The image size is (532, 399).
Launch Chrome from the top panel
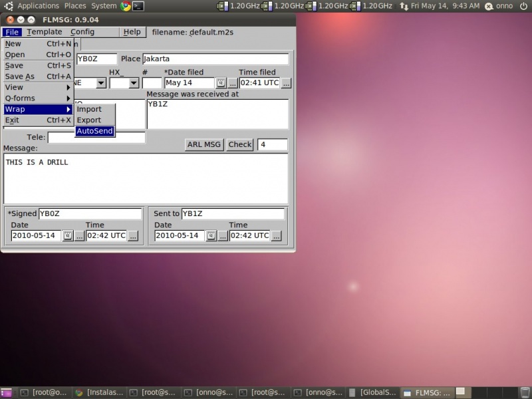point(126,6)
